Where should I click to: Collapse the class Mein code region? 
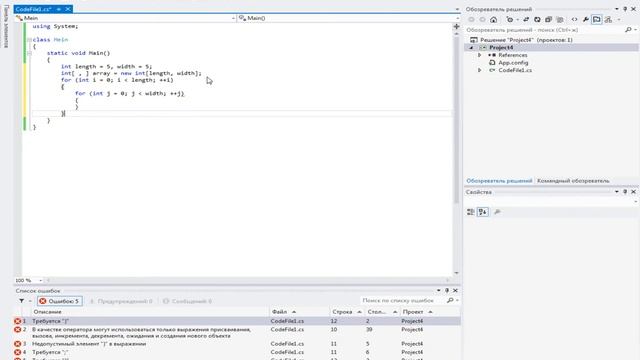[29, 40]
